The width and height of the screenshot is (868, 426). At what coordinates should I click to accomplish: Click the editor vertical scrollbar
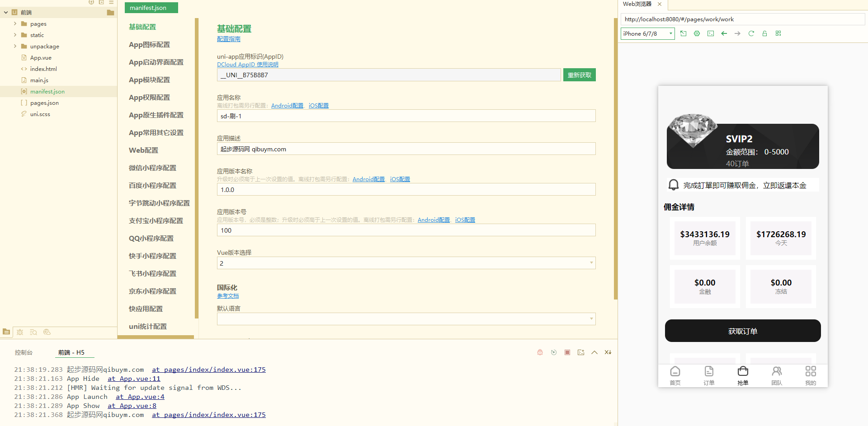click(615, 158)
